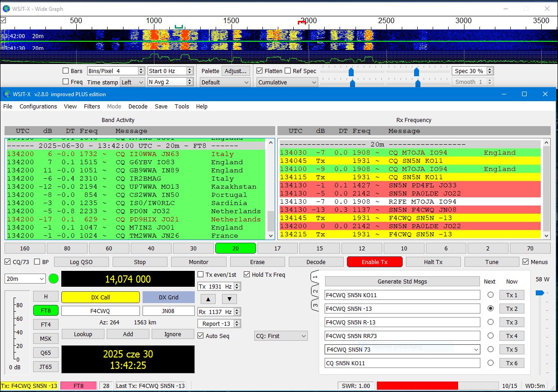The width and height of the screenshot is (558, 392).
Task: Click the Lookup button
Action: pos(83,334)
